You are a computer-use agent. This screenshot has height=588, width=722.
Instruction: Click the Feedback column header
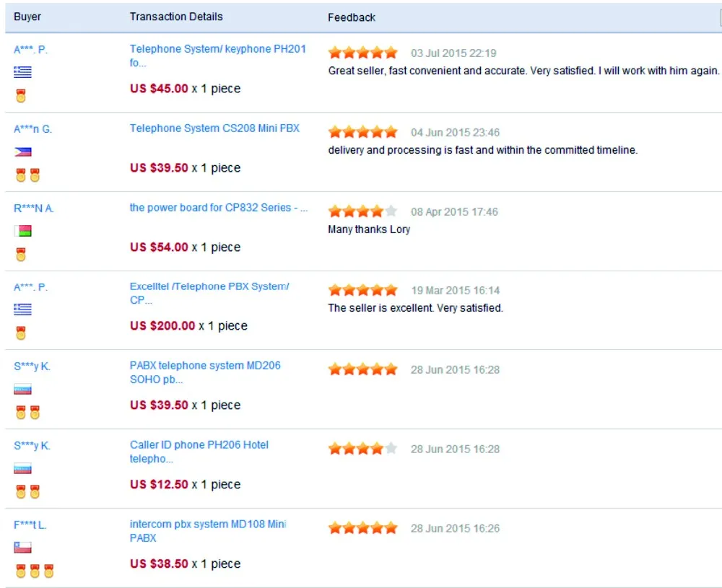[x=352, y=17]
